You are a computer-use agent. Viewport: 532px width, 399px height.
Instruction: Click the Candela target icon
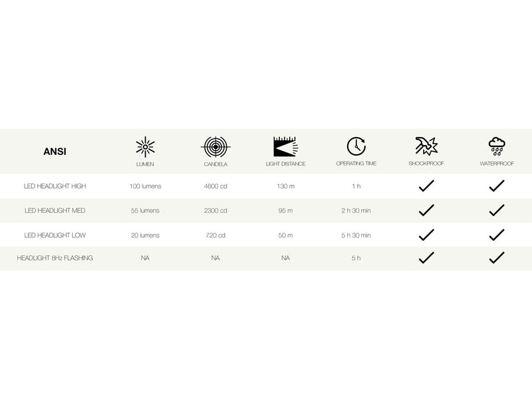[x=215, y=147]
